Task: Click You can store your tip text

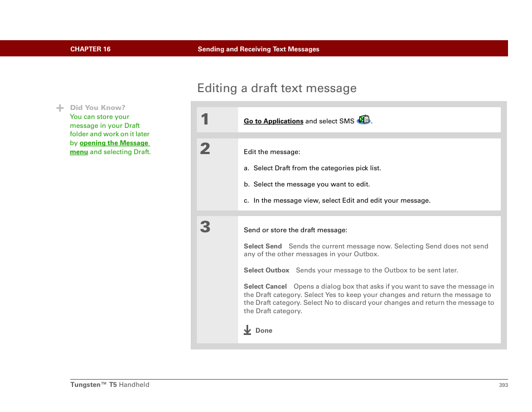Action: pos(99,117)
